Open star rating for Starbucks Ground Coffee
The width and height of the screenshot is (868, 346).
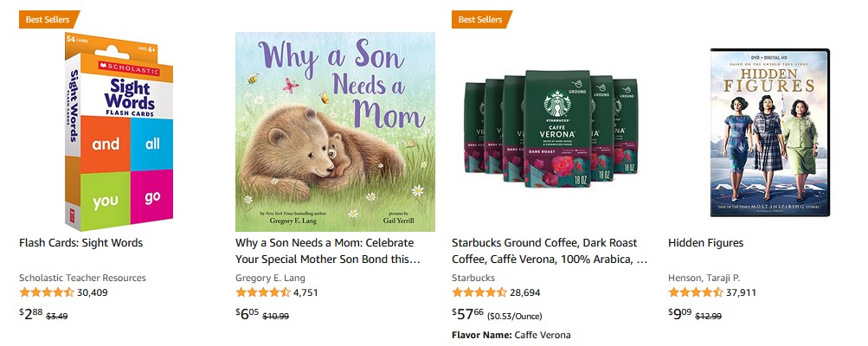point(479,292)
